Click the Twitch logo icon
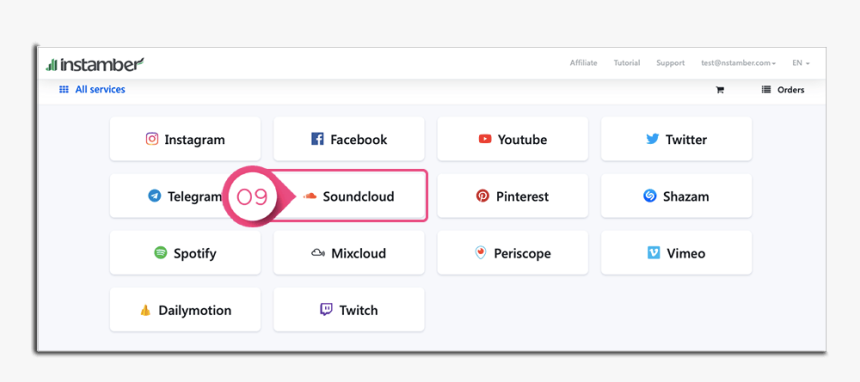The width and height of the screenshot is (860, 382). [326, 310]
